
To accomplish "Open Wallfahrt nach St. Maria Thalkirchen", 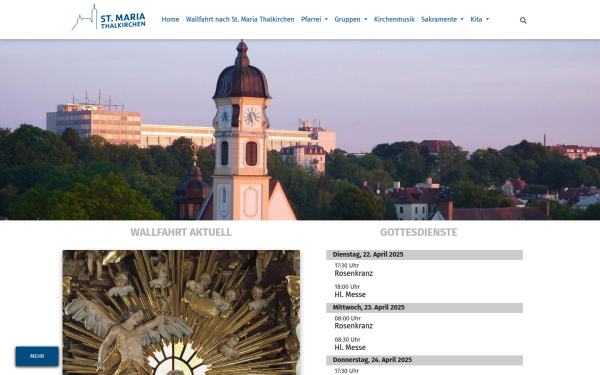I will [240, 19].
